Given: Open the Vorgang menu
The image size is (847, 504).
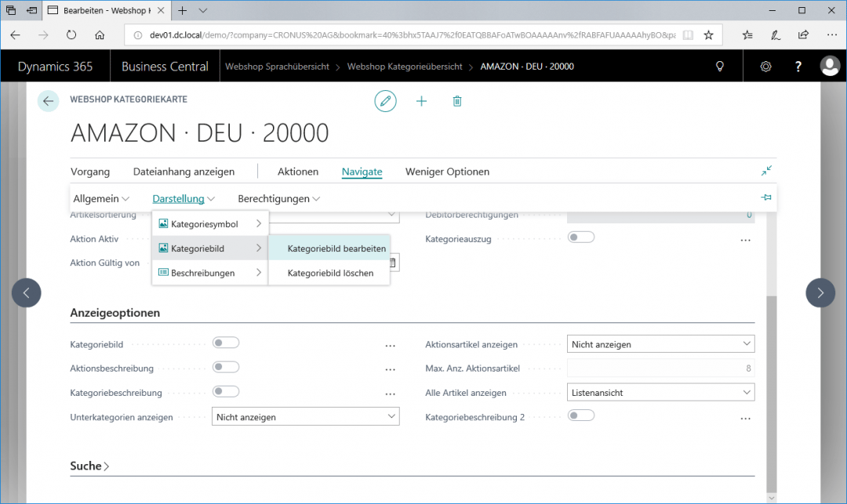Looking at the screenshot, I should coord(90,172).
